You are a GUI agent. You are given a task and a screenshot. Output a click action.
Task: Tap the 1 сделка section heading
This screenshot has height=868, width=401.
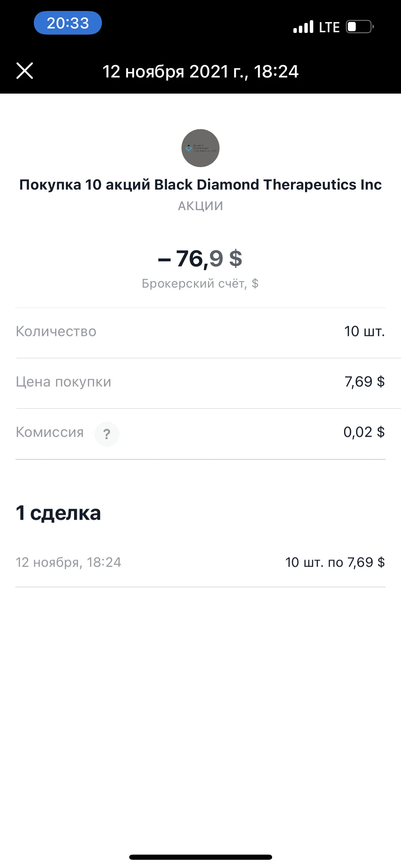pyautogui.click(x=58, y=513)
